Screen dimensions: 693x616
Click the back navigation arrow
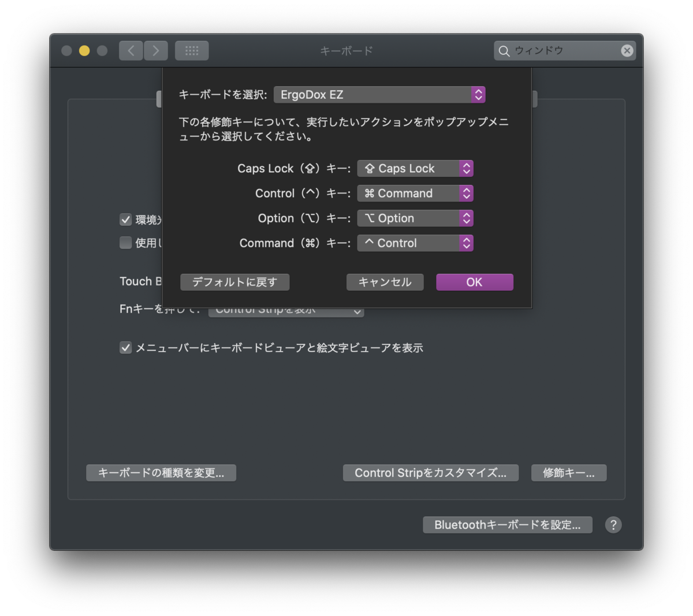pos(131,50)
